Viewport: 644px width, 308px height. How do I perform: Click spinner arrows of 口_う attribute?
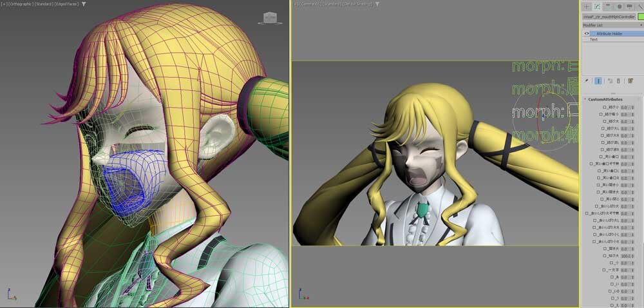click(633, 298)
